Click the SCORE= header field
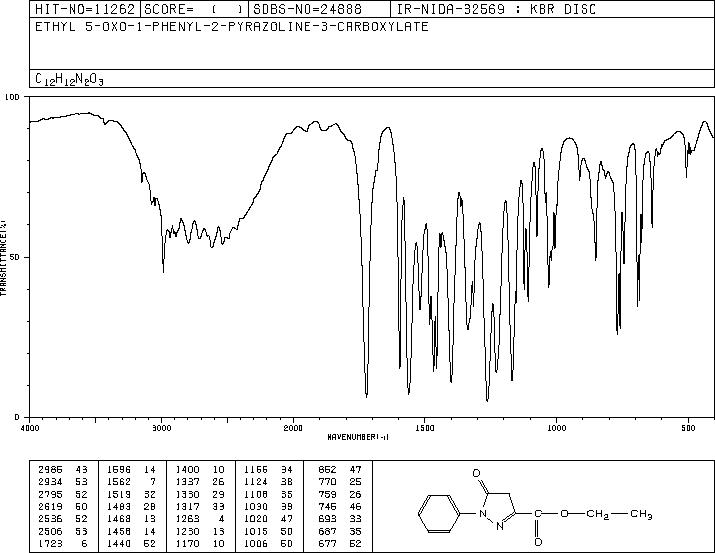This screenshot has height=553, width=715. (194, 9)
